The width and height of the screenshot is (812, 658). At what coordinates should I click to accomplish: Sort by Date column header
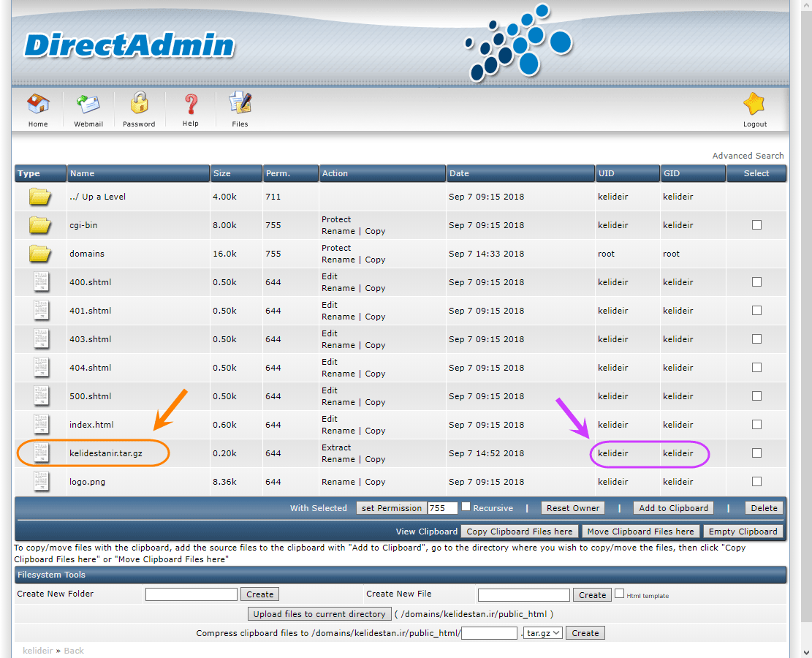coord(520,173)
